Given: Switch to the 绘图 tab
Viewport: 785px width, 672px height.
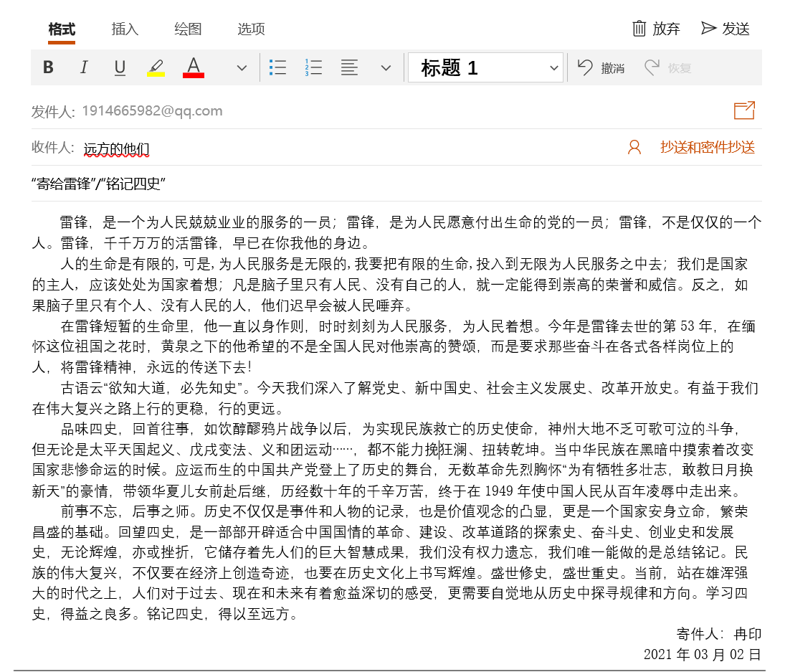Looking at the screenshot, I should click(188, 29).
